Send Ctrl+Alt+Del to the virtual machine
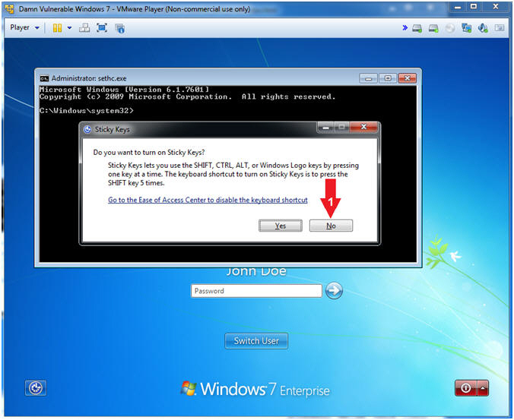This screenshot has height=420, width=514. pyautogui.click(x=84, y=28)
